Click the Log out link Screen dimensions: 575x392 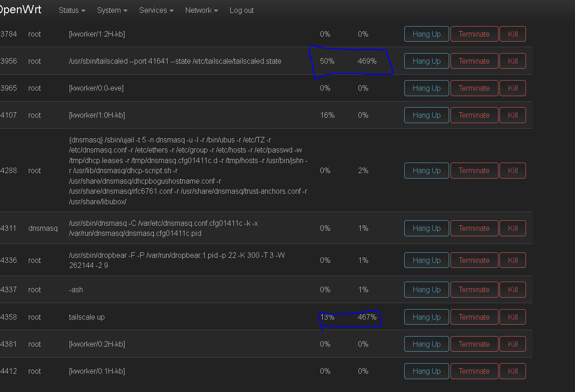click(x=242, y=10)
